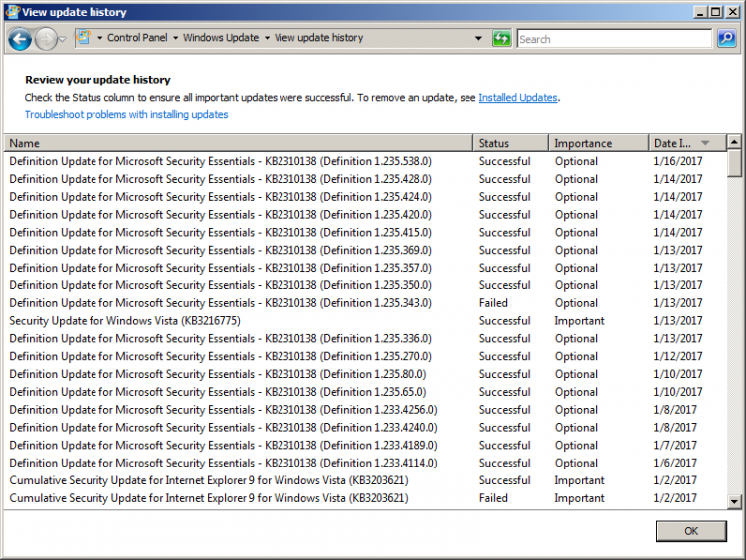Select Definition 1.235.415.0 update row
The image size is (746, 560).
(x=365, y=232)
